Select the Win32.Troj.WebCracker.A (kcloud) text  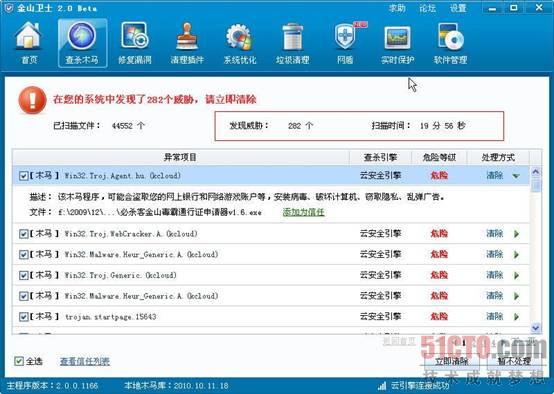click(x=131, y=234)
